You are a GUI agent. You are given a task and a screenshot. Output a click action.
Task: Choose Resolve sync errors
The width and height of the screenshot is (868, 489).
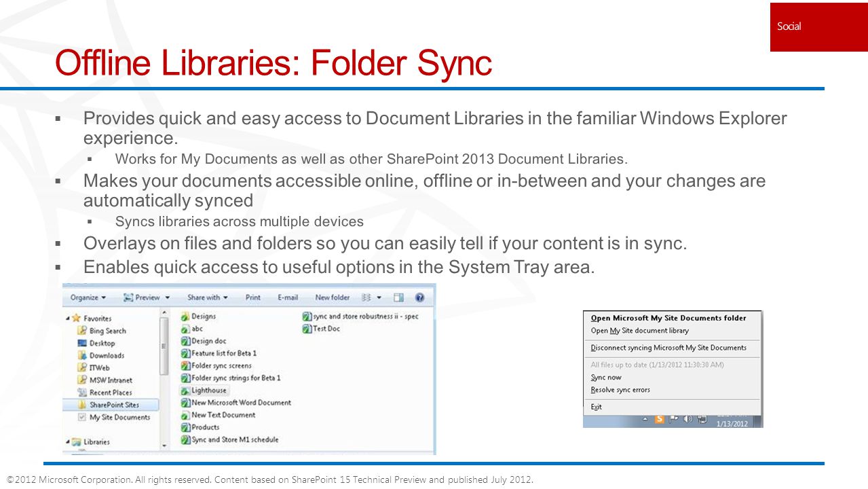pos(620,390)
